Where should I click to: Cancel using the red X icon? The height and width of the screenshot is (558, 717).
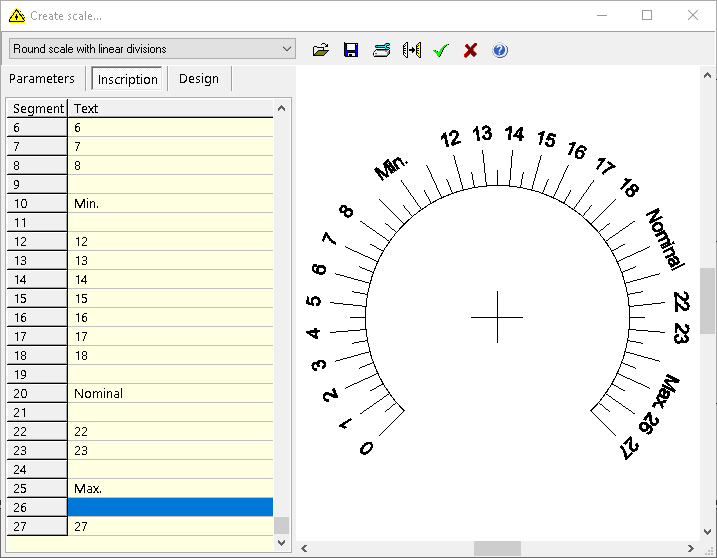[470, 50]
